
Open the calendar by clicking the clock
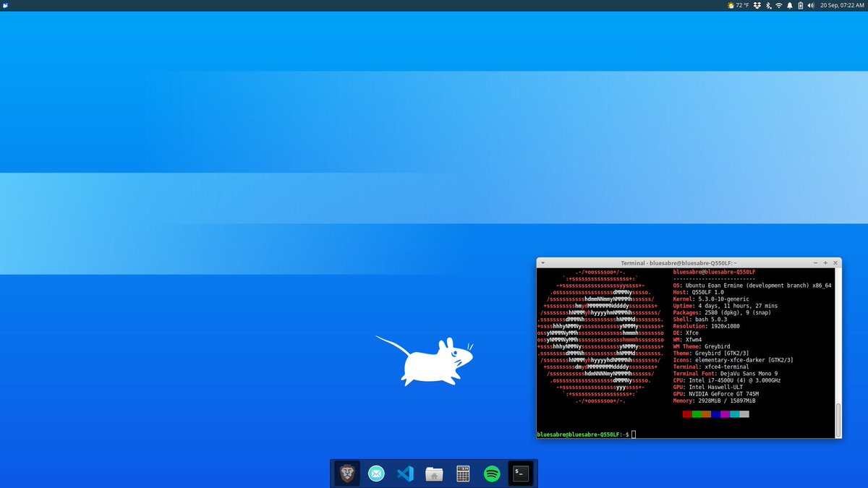click(x=842, y=5)
